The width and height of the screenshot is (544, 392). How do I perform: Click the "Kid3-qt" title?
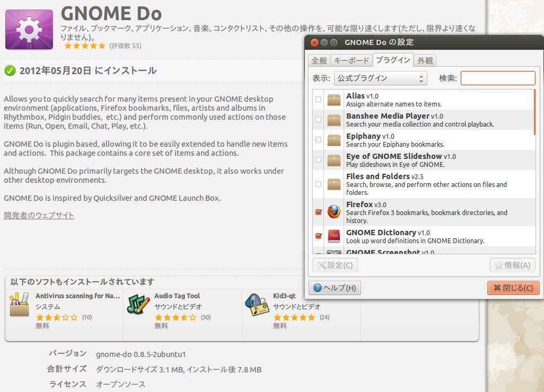[x=284, y=296]
